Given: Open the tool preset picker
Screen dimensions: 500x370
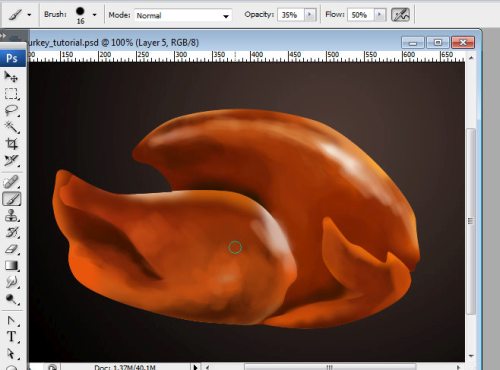Looking at the screenshot, I should (x=29, y=15).
